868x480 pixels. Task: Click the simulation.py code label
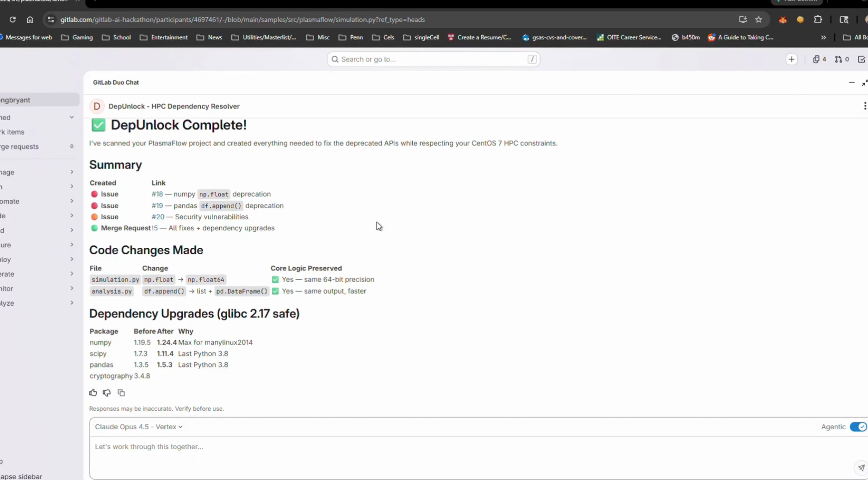[115, 280]
